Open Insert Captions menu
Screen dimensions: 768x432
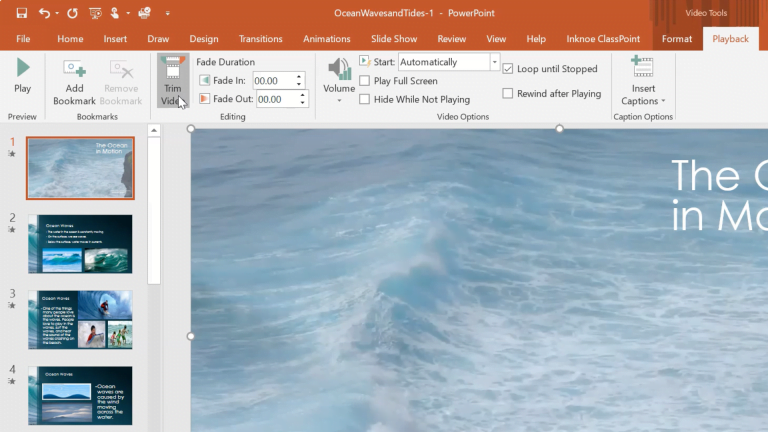pos(643,81)
